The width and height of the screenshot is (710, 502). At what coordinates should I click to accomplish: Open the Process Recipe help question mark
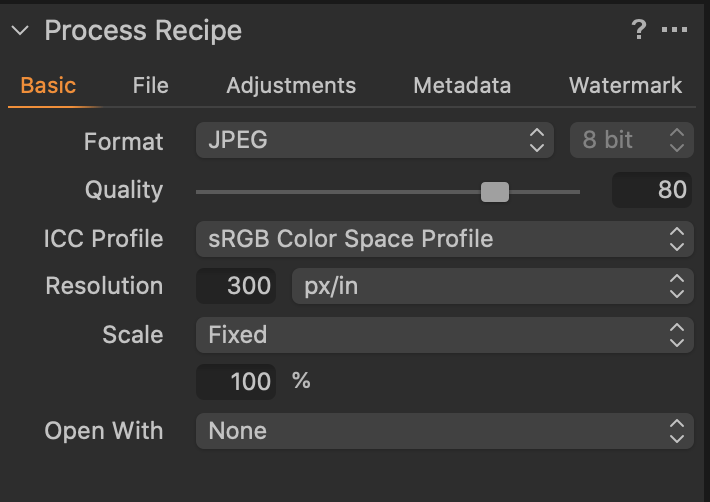(x=639, y=31)
